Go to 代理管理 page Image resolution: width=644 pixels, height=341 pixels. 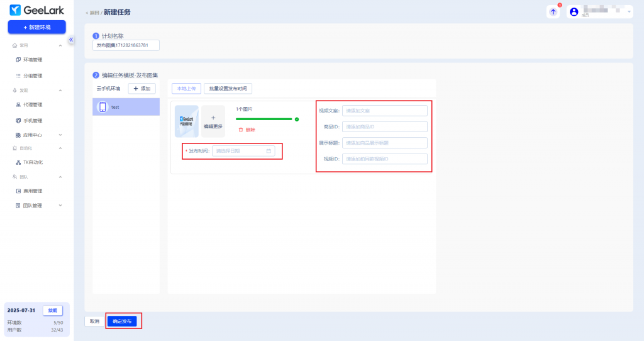(33, 104)
